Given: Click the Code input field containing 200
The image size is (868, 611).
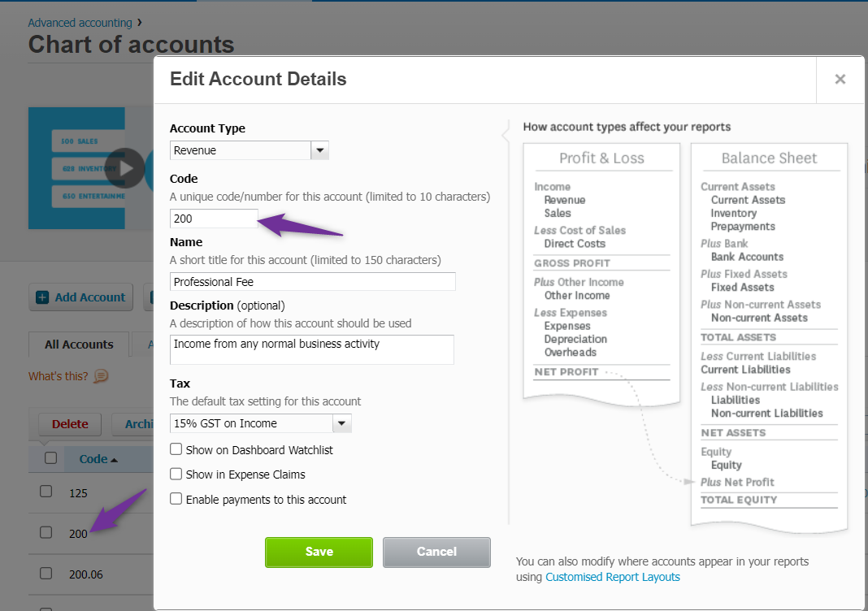Looking at the screenshot, I should pos(214,219).
